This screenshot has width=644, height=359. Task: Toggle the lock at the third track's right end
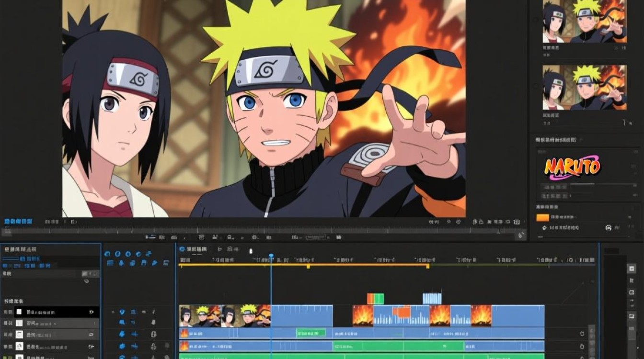(582, 346)
